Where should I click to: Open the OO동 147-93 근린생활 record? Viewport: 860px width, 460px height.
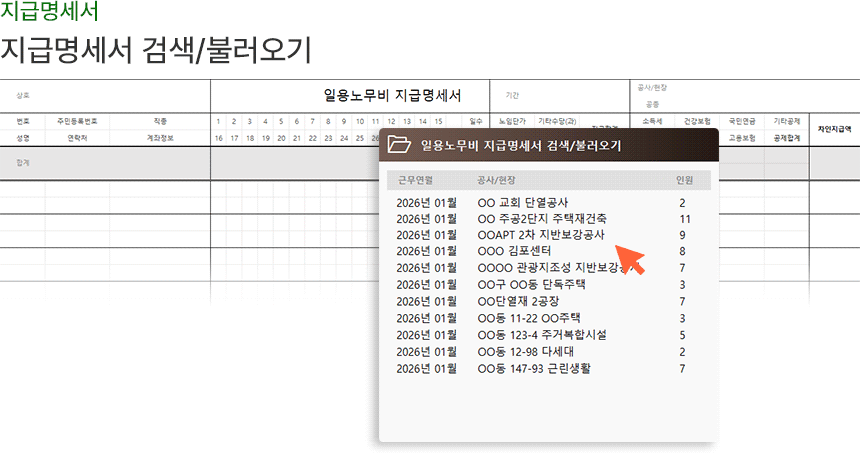(x=534, y=369)
